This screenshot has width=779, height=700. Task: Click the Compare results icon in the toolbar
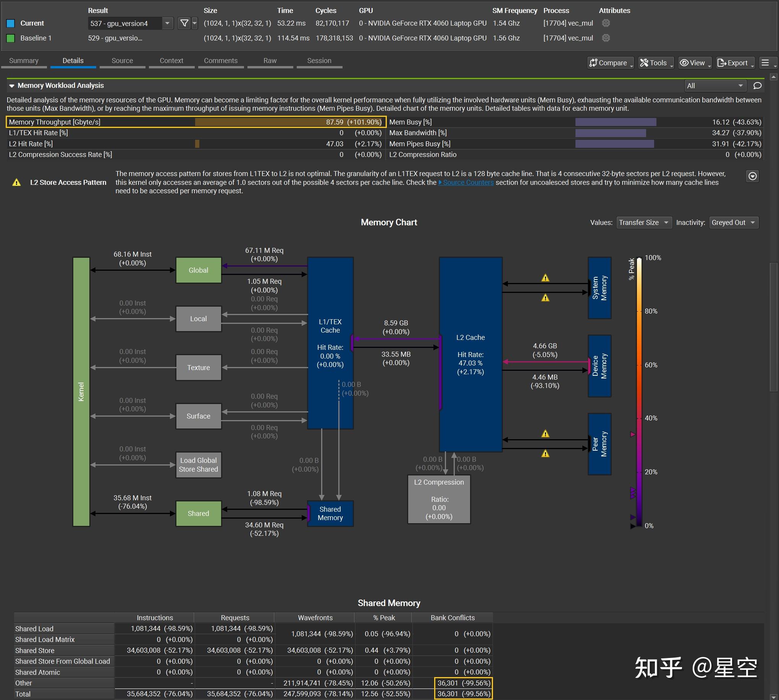(595, 63)
